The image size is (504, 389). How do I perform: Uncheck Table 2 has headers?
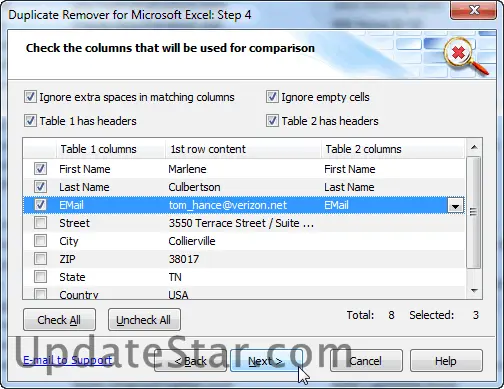[272, 121]
